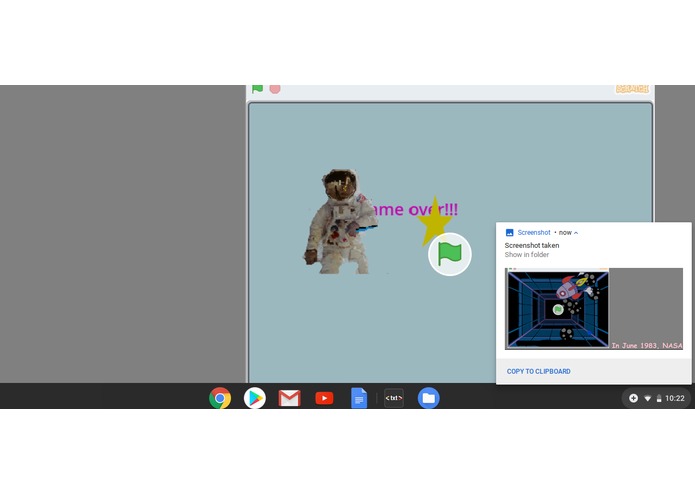Screen dimensions: 695x494
Task: Collapse the notification using the chevron
Action: click(576, 233)
